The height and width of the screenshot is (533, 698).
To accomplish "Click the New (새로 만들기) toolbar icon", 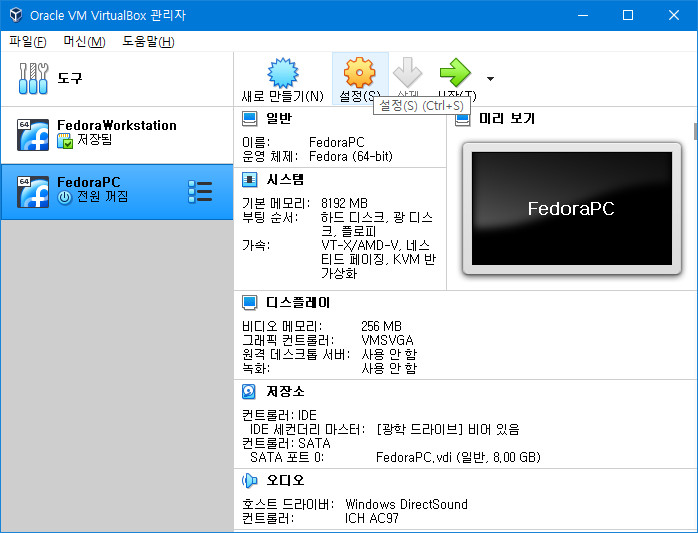I will tap(283, 73).
